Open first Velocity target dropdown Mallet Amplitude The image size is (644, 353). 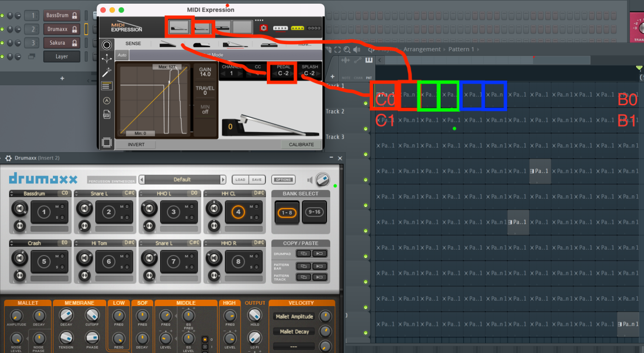point(294,317)
